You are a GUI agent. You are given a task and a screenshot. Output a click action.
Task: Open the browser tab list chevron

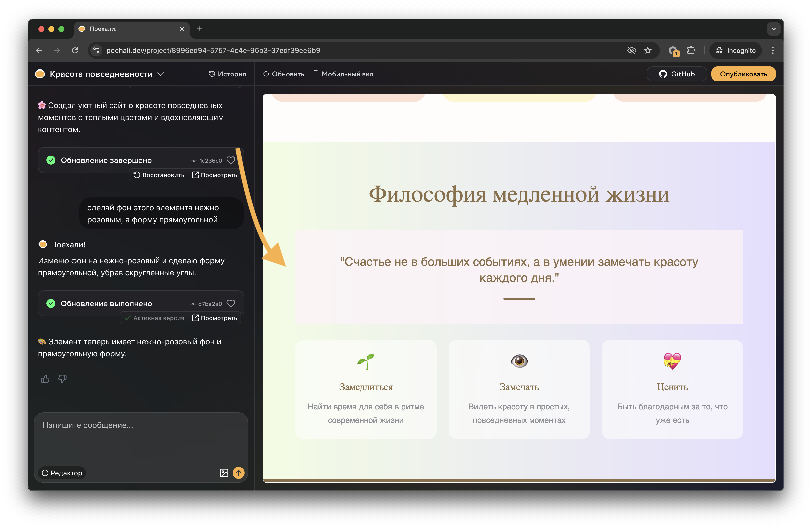pyautogui.click(x=774, y=29)
